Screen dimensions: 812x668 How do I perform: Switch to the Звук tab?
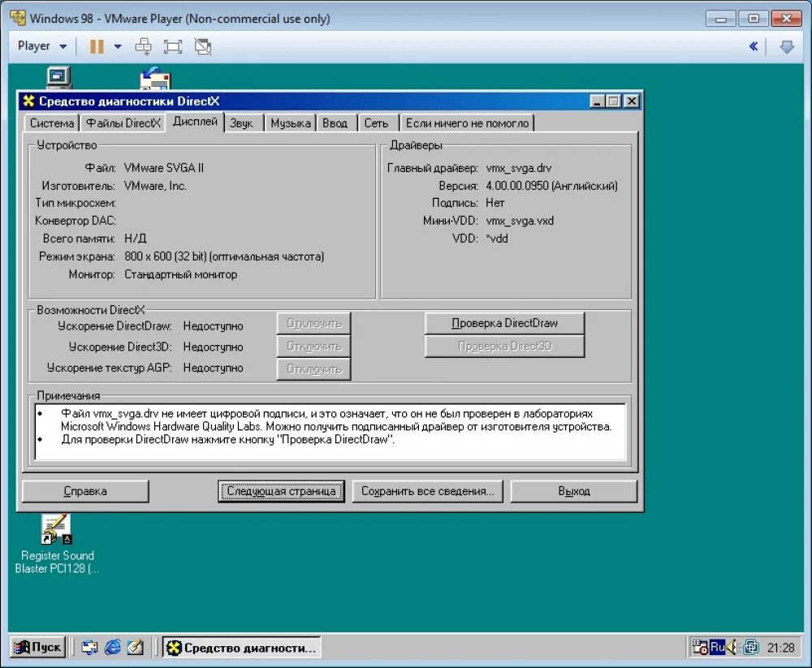[243, 123]
